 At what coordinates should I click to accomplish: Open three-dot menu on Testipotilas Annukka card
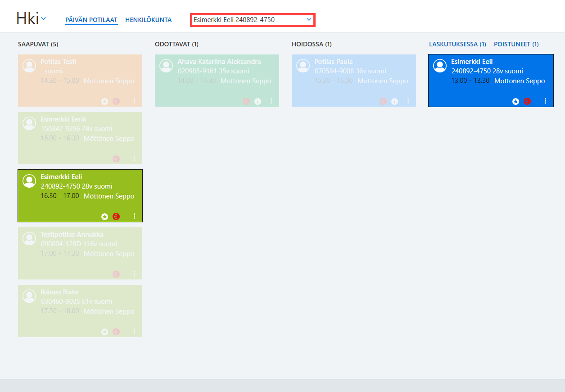134,274
